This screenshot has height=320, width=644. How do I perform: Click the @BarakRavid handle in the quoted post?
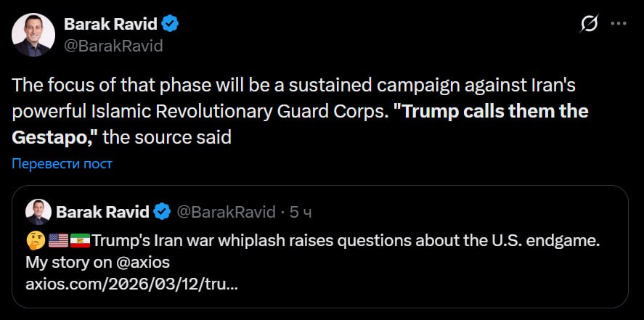(x=226, y=212)
